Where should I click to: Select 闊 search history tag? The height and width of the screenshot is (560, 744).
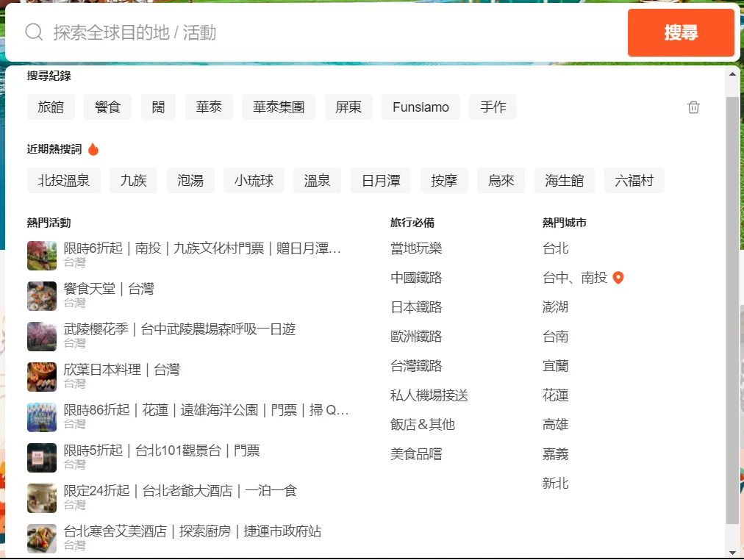(159, 107)
